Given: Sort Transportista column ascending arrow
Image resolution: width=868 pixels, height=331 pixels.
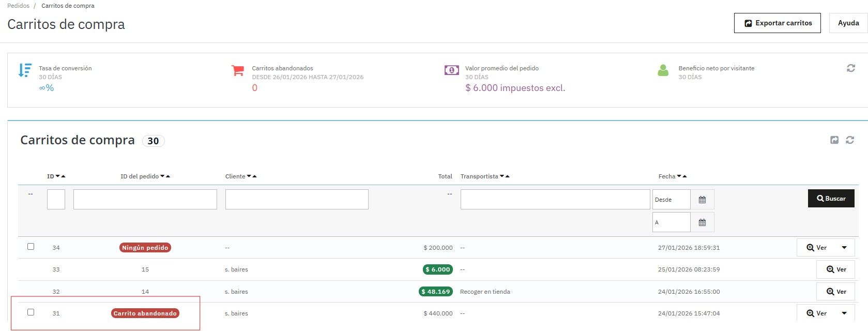Looking at the screenshot, I should click(508, 176).
